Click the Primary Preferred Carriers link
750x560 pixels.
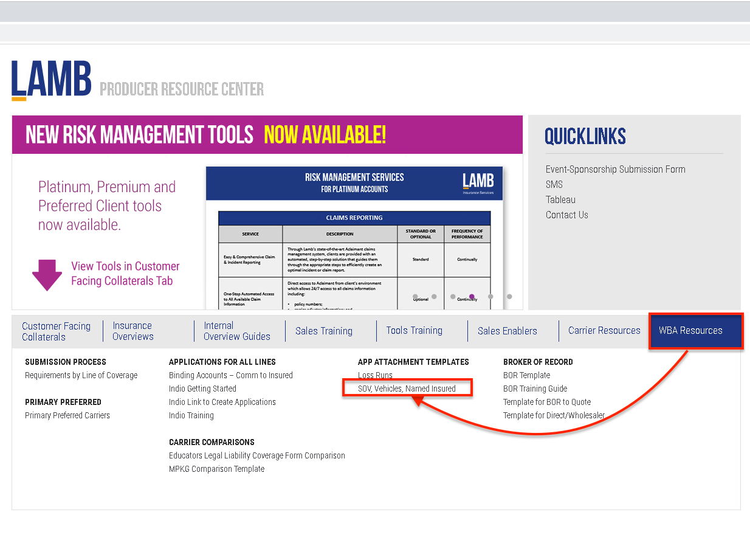(x=67, y=415)
